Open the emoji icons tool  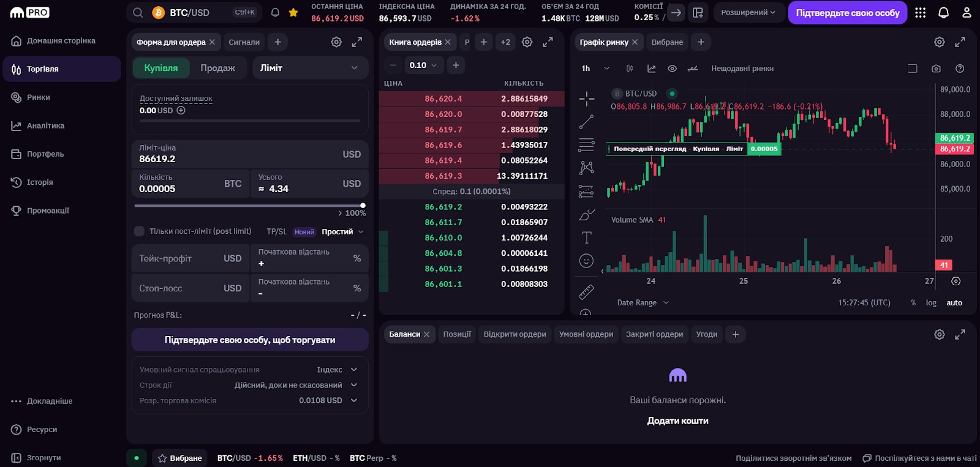(586, 261)
